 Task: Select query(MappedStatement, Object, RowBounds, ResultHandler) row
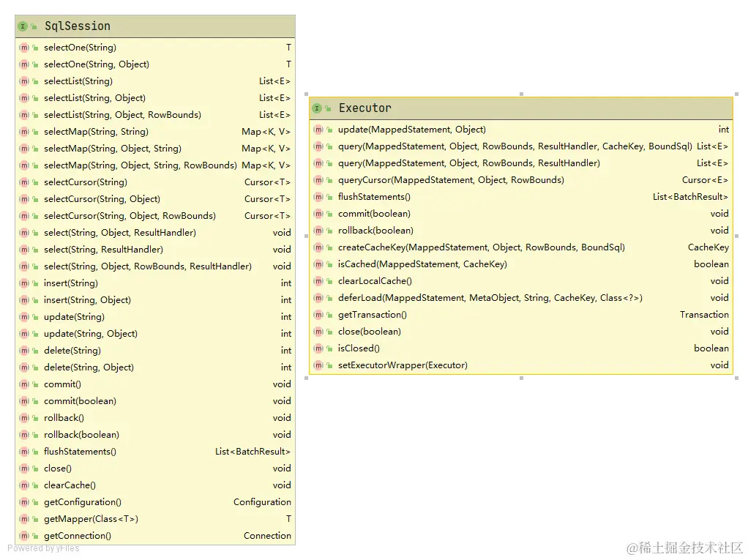click(521, 163)
